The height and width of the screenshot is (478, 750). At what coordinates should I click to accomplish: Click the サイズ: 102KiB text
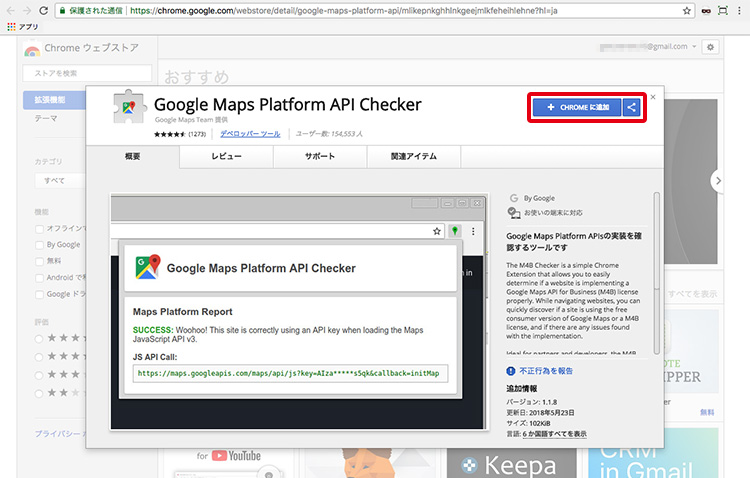528,423
